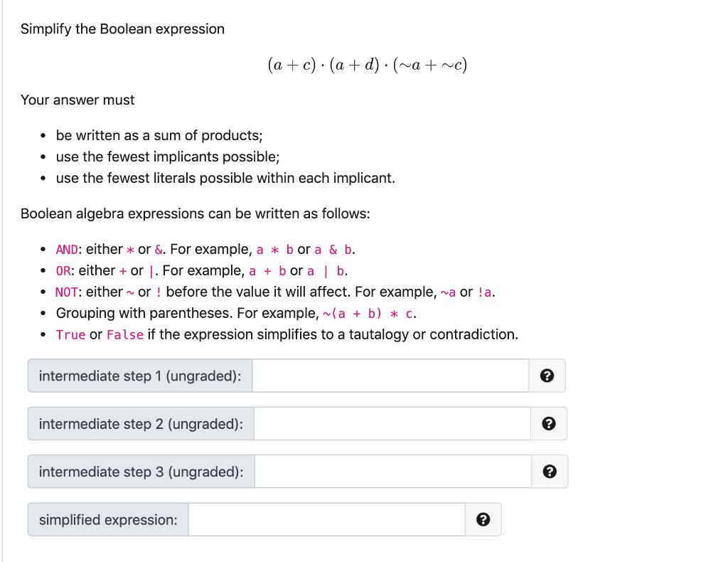Click the NOT keyword in red text
Image resolution: width=728 pixels, height=562 pixels.
[66, 292]
